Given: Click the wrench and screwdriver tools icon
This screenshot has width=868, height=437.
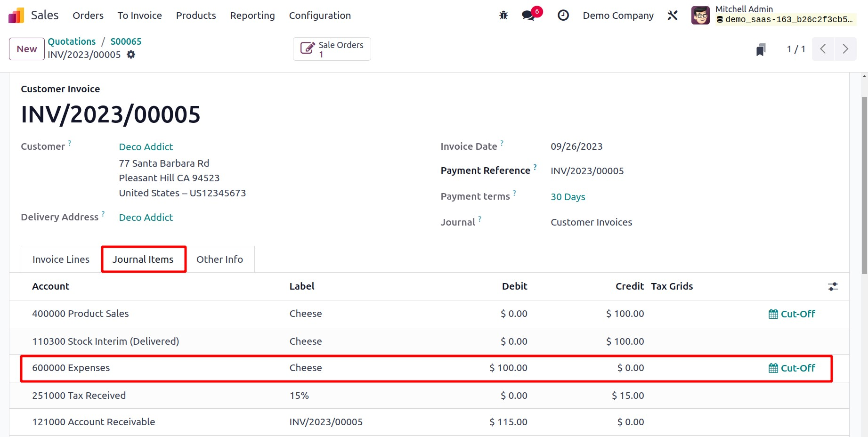Looking at the screenshot, I should (673, 16).
